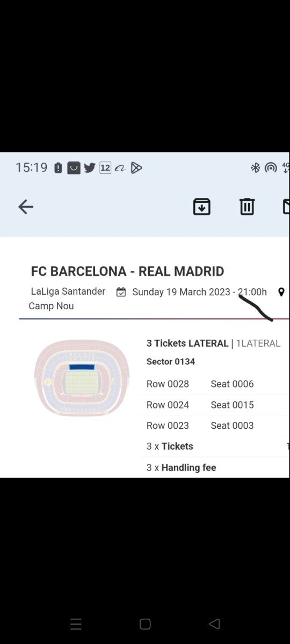The height and width of the screenshot is (644, 290).
Task: Tap the battery alert status icon
Action: click(58, 168)
